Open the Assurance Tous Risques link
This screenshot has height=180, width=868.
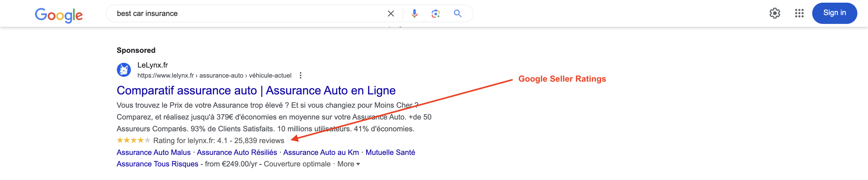[x=157, y=164]
